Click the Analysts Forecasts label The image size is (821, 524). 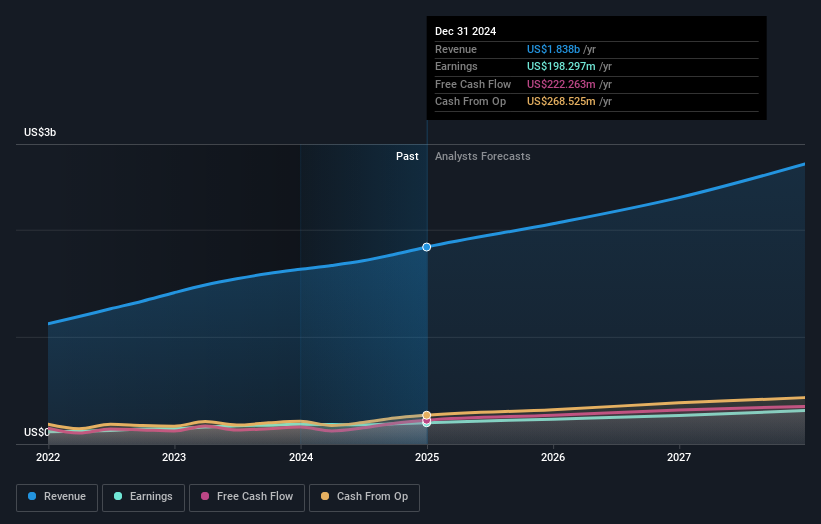point(483,156)
